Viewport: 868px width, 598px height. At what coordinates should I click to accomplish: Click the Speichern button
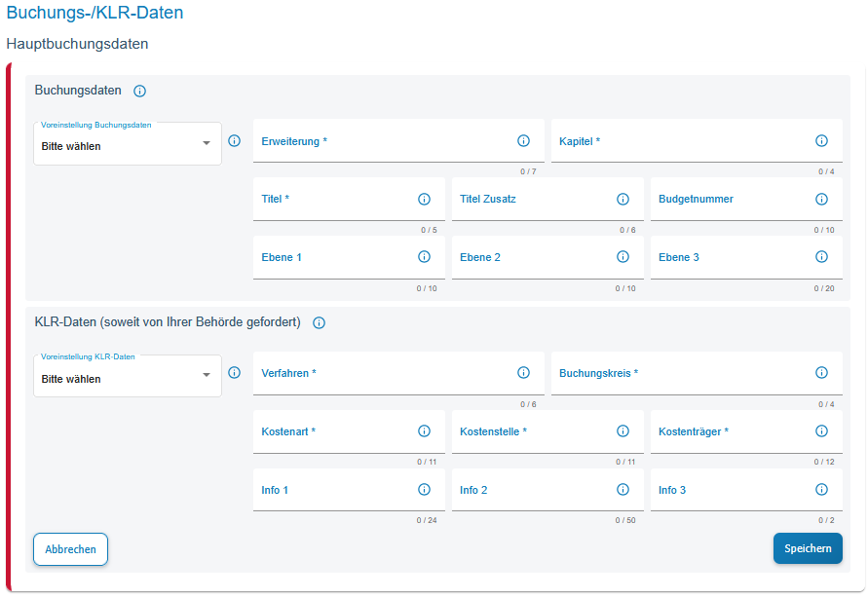point(807,548)
